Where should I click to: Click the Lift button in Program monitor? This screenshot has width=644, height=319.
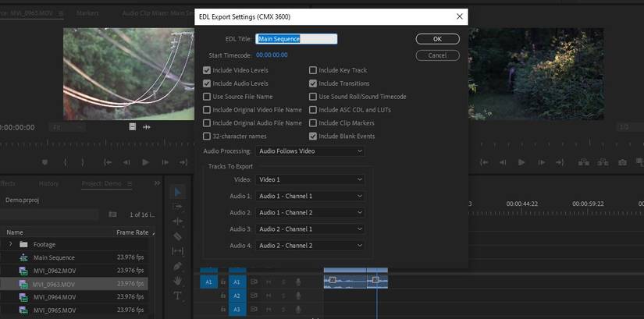coord(584,162)
